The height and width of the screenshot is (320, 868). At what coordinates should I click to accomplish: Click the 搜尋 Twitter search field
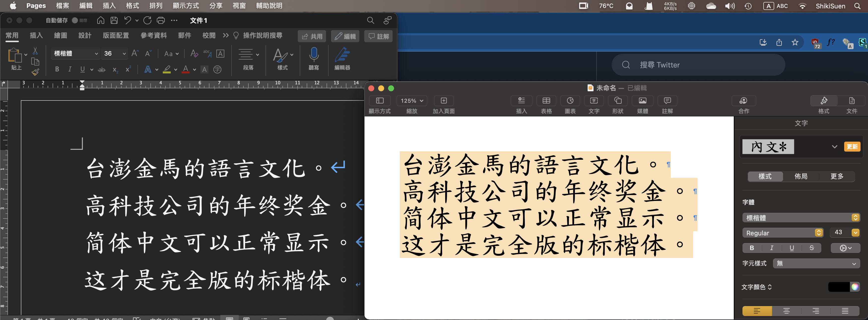click(x=698, y=65)
